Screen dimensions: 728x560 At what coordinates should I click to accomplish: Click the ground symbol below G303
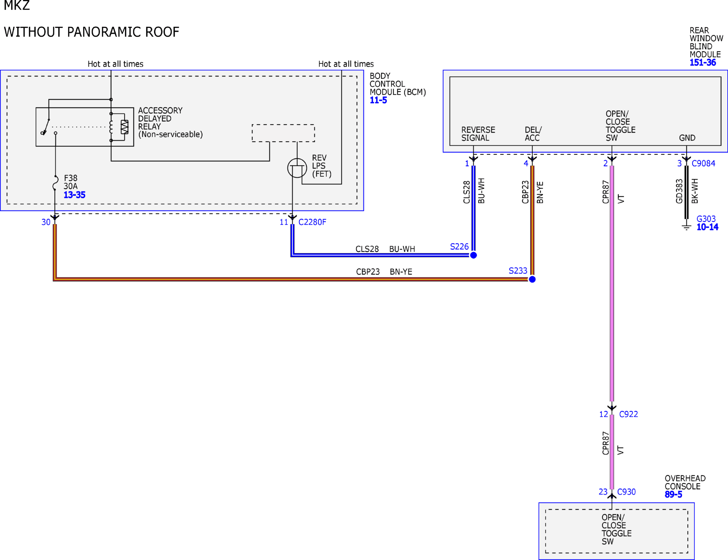[686, 227]
